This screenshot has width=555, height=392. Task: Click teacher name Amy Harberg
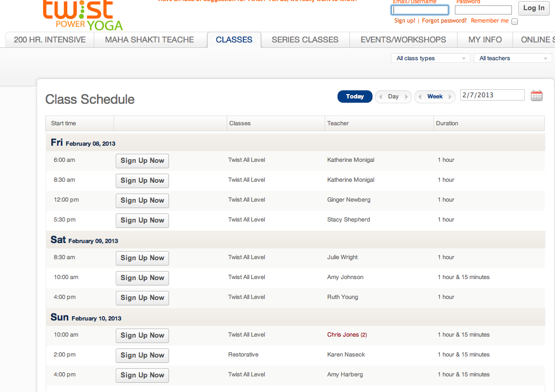(x=345, y=374)
